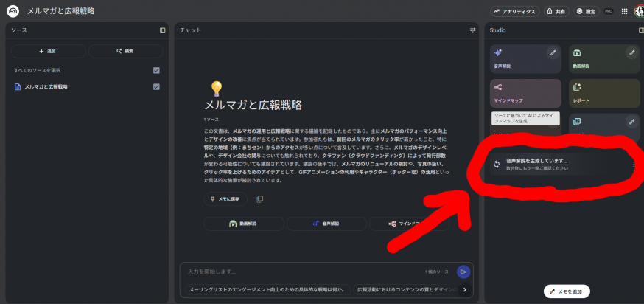Open the Google apps grid icon

[x=624, y=11]
